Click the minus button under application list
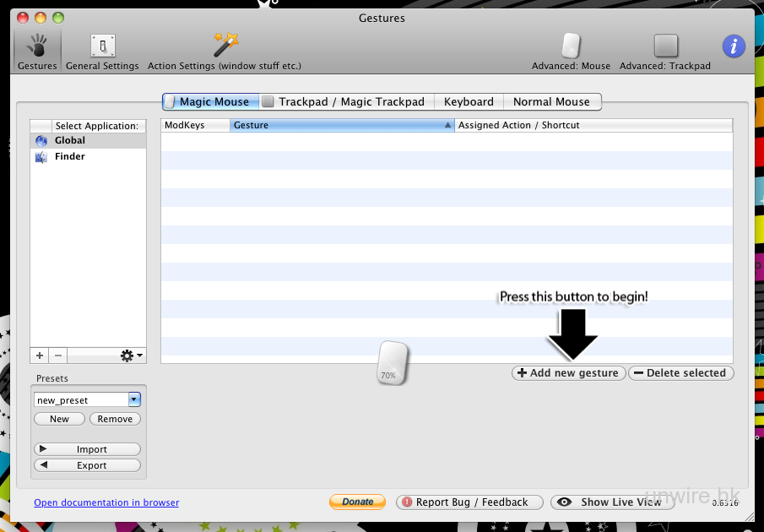The height and width of the screenshot is (532, 764). 58,356
